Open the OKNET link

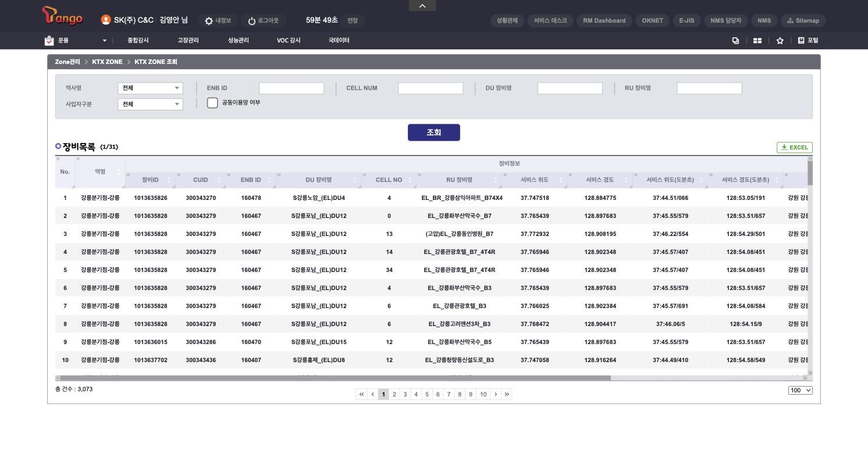[x=652, y=20]
